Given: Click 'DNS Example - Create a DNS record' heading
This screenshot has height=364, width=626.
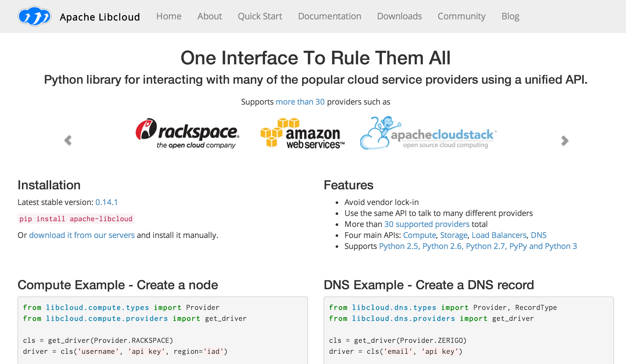Looking at the screenshot, I should [x=428, y=285].
